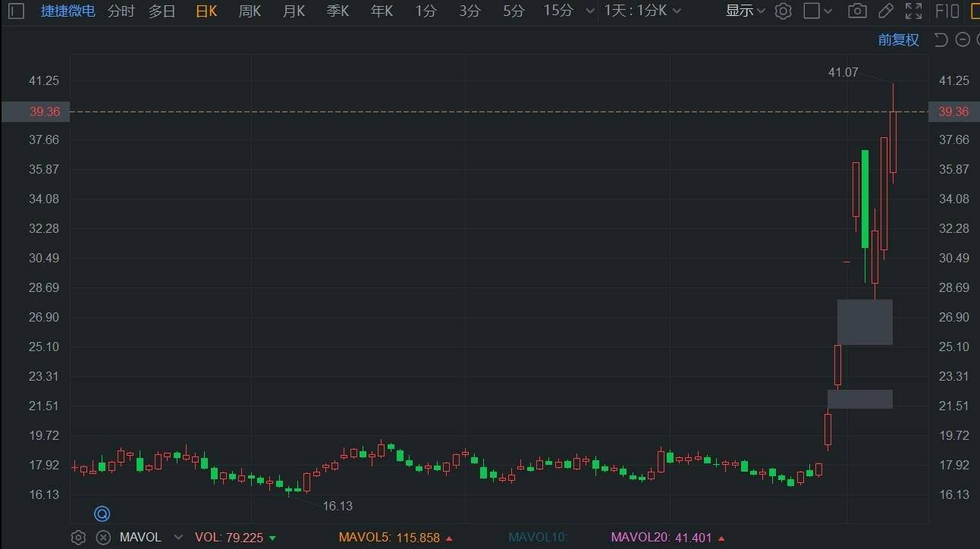Toggle the left sidebar panel icon
Screen dimensions: 980x549
click(x=17, y=11)
